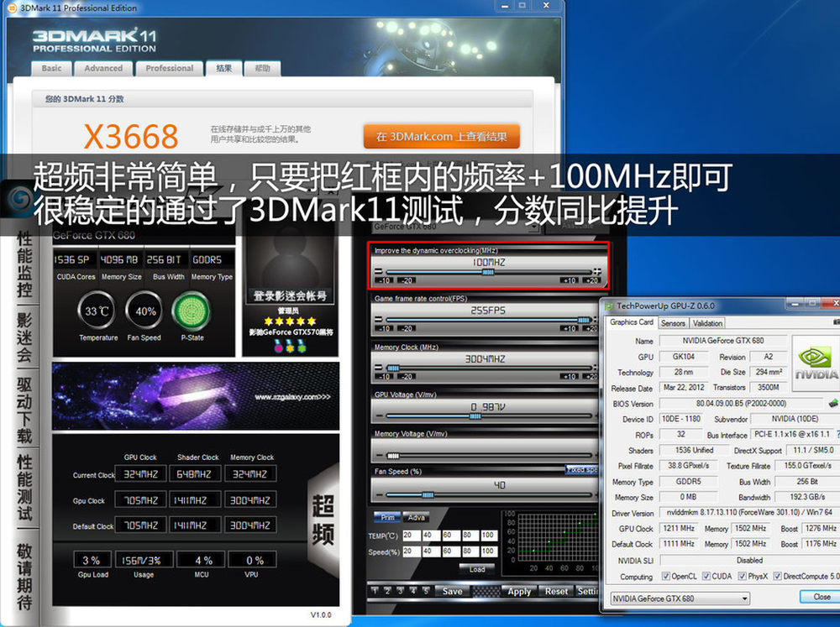The width and height of the screenshot is (840, 627).
Task: Toggle the OpenCL checkbox
Action: point(665,576)
